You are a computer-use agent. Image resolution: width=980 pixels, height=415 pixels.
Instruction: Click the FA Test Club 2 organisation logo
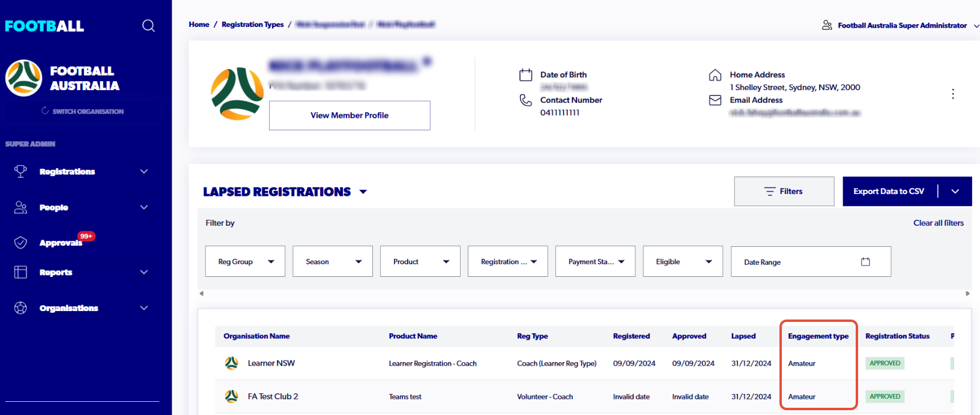coord(231,396)
